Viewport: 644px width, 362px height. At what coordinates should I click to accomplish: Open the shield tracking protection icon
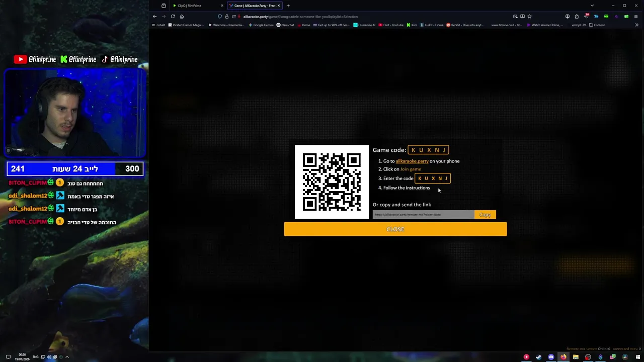coord(220,16)
